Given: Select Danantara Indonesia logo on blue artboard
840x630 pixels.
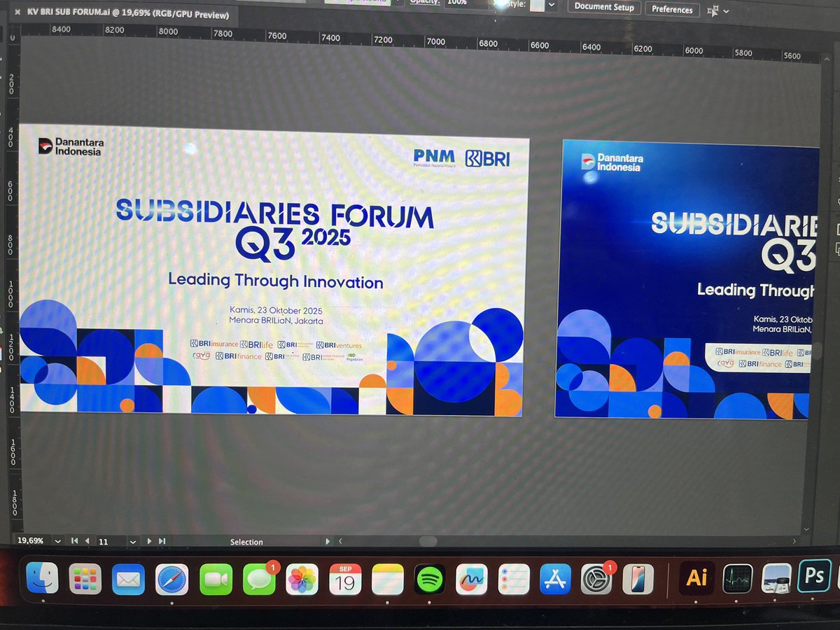Looking at the screenshot, I should pyautogui.click(x=612, y=162).
